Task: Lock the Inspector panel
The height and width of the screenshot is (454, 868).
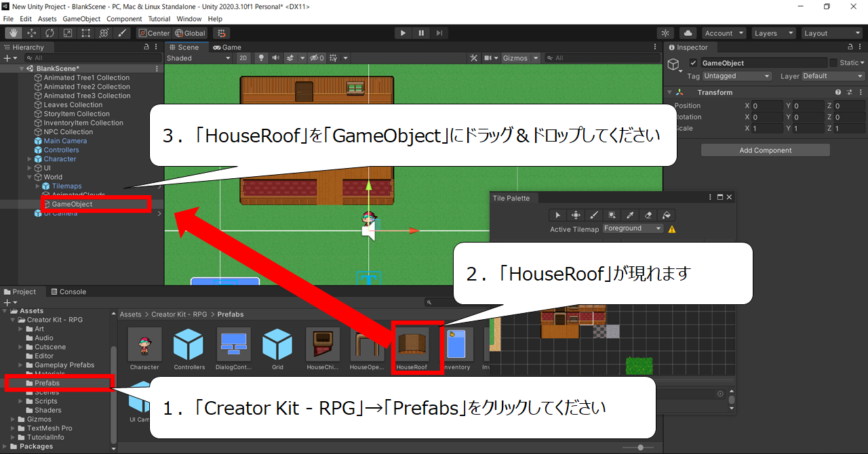Action: click(x=850, y=47)
